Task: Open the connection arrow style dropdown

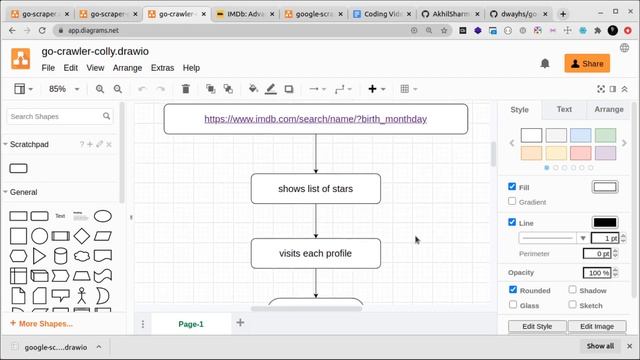Action: 318,89
